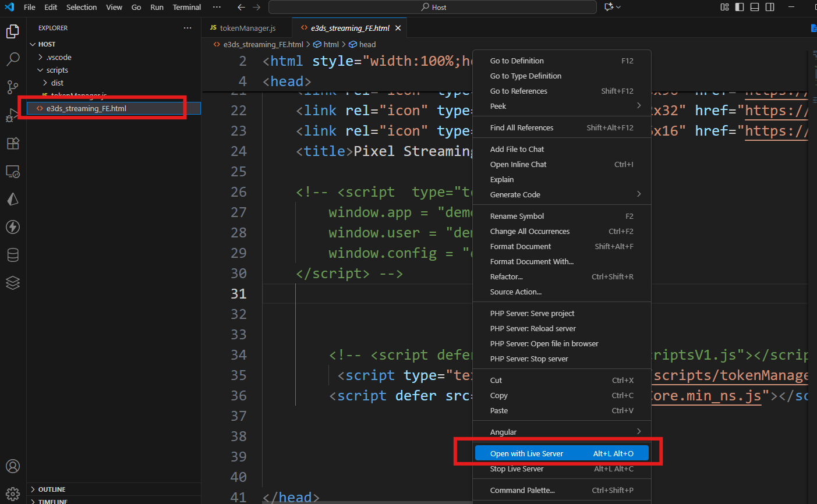Toggle the Secondary Side Bar
The height and width of the screenshot is (504, 817).
click(770, 7)
